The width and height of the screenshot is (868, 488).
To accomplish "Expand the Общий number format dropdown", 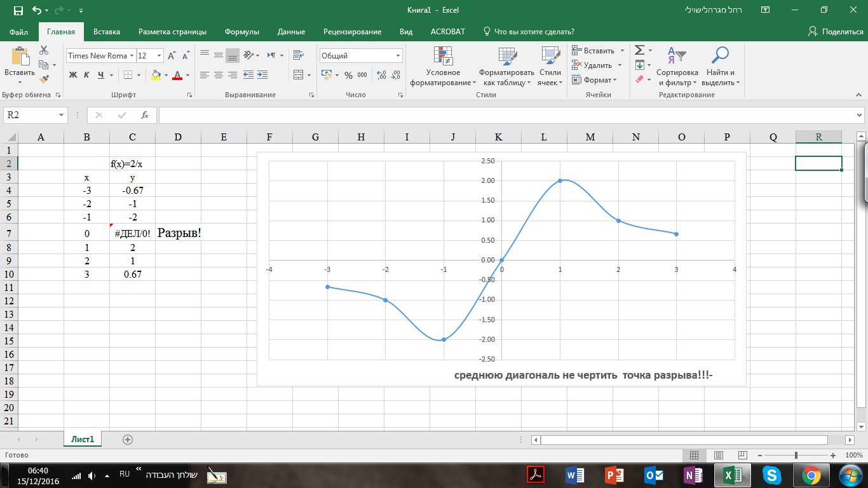I will tap(398, 56).
